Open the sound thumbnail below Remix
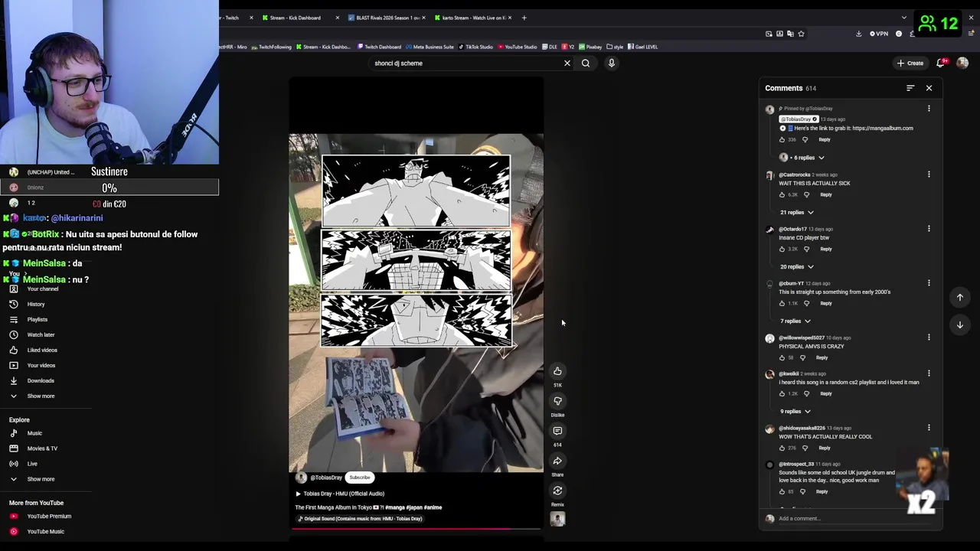Image resolution: width=980 pixels, height=551 pixels. pyautogui.click(x=557, y=519)
